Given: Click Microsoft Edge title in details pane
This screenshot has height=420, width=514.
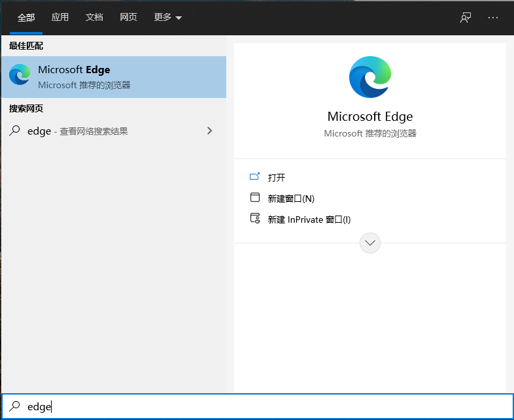Looking at the screenshot, I should point(369,116).
